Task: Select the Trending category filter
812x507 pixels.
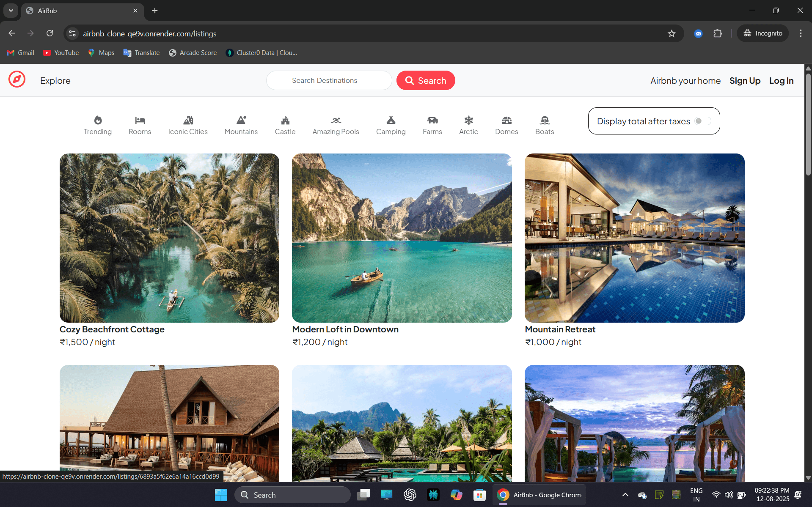Action: click(97, 125)
